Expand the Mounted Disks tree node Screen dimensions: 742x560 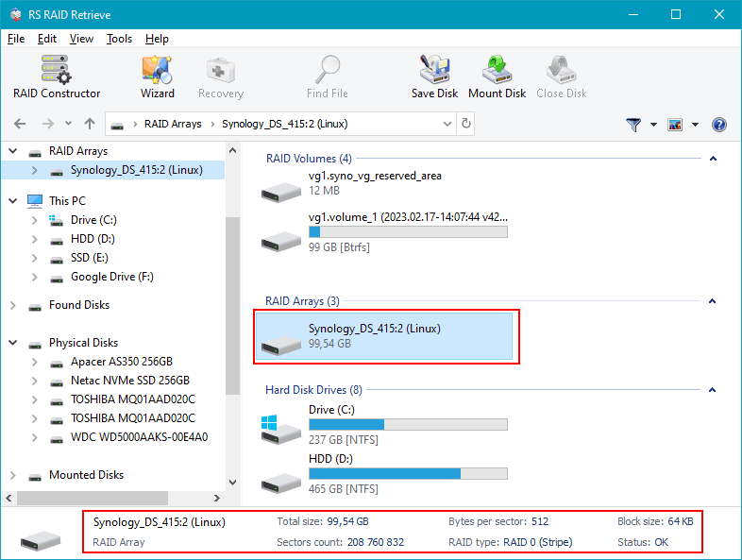pos(13,475)
